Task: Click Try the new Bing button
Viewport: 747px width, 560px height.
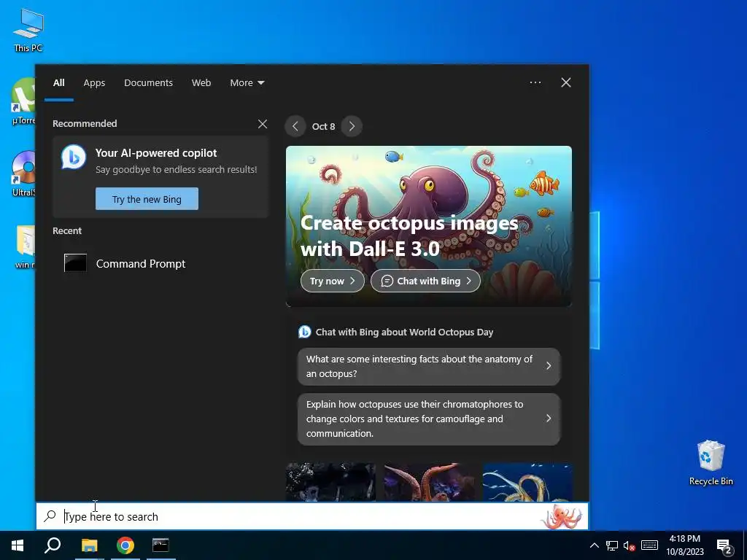Action: click(147, 199)
